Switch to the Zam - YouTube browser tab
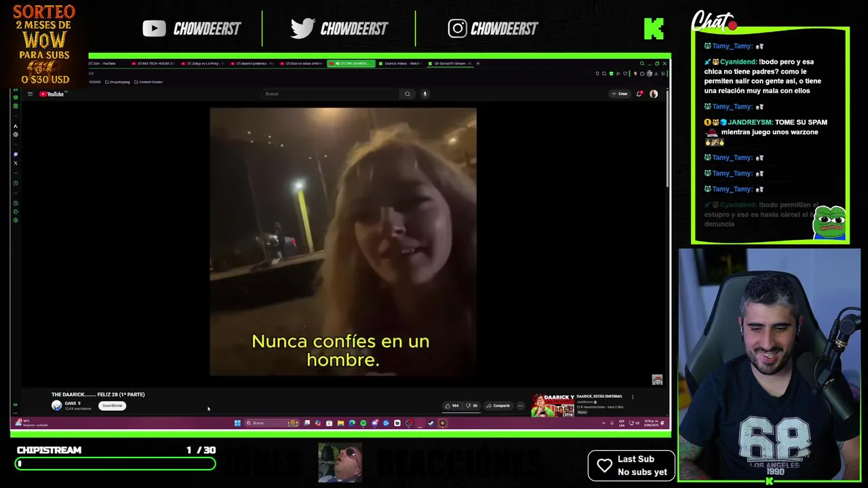Screen dimensions: 868x488 point(102,64)
